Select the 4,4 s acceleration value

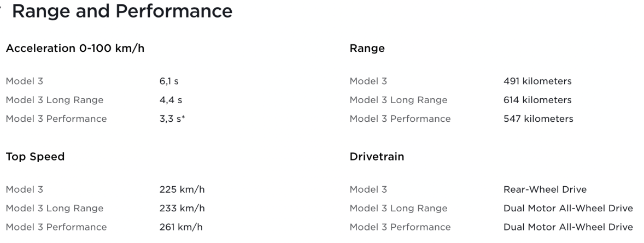pos(169,100)
